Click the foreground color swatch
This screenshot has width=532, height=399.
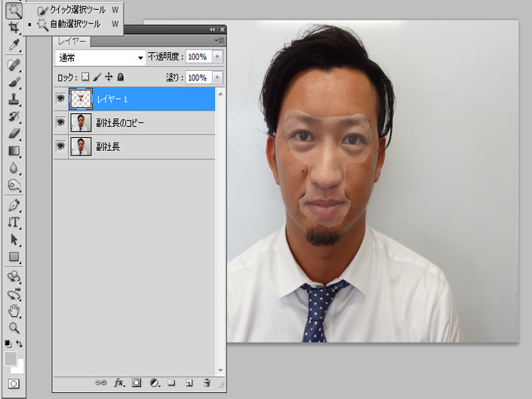11,359
